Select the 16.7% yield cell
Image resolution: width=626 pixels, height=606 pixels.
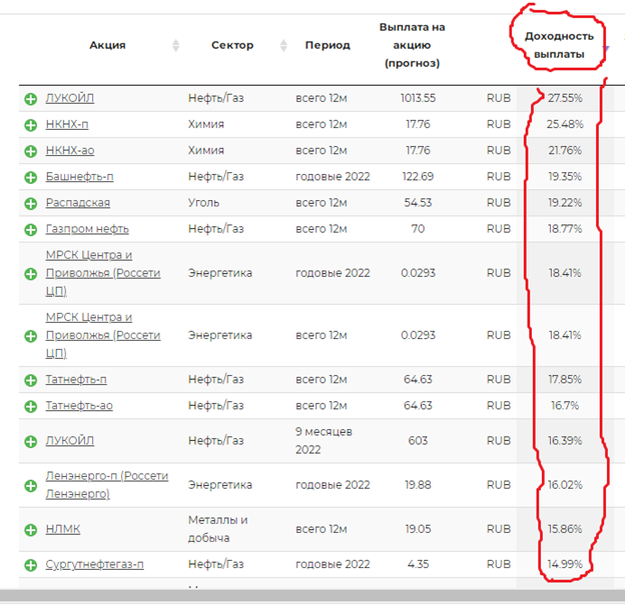[565, 406]
